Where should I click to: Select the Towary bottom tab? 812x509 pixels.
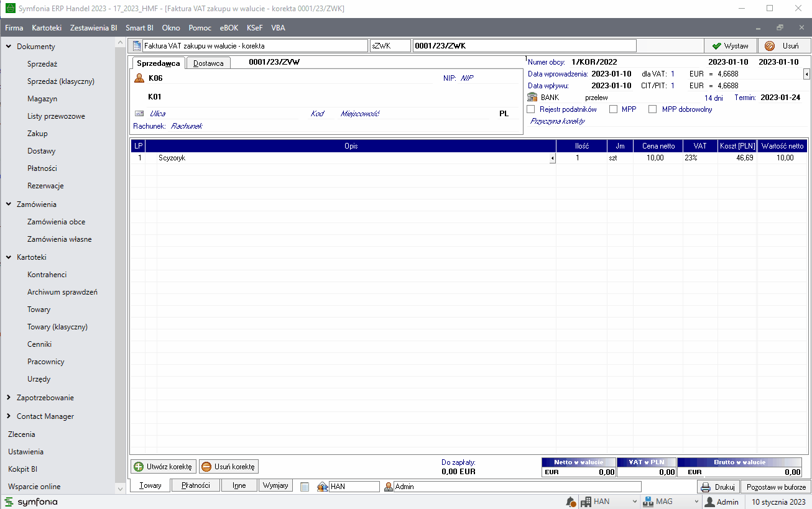(x=150, y=486)
